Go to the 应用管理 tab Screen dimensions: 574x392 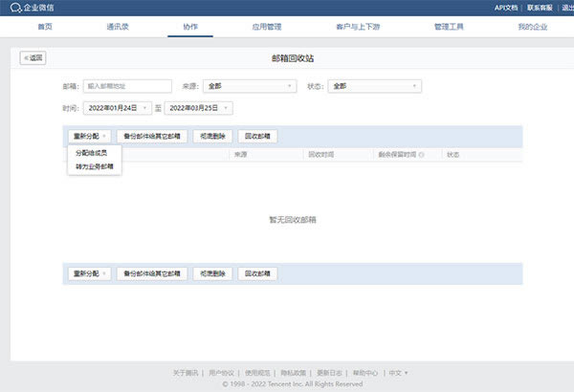coord(267,27)
